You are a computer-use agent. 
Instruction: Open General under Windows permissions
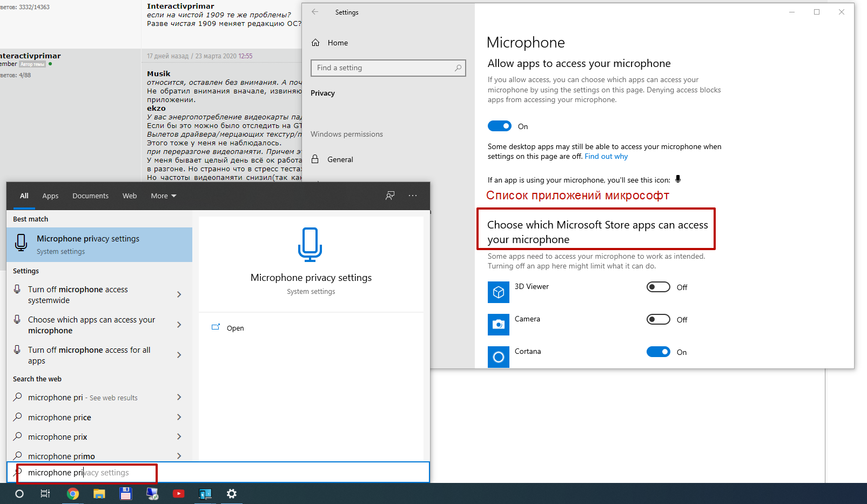(x=340, y=159)
